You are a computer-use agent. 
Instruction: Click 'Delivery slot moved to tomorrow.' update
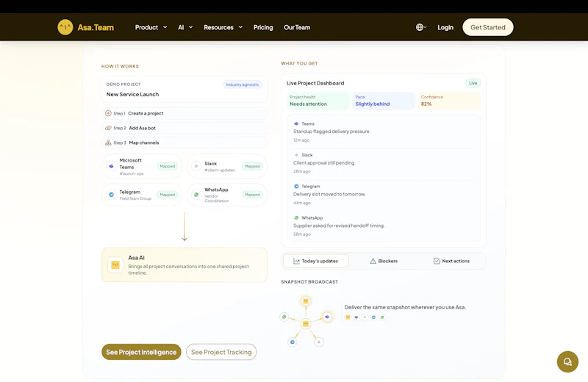[329, 194]
